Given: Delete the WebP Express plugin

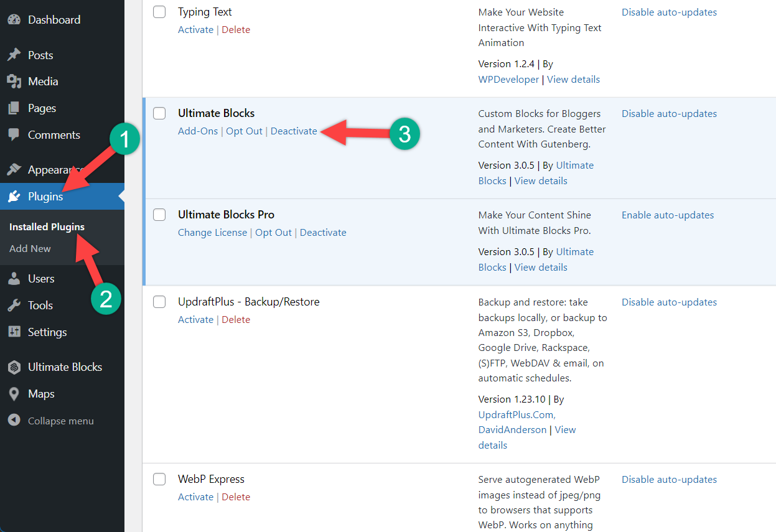Looking at the screenshot, I should (x=236, y=497).
